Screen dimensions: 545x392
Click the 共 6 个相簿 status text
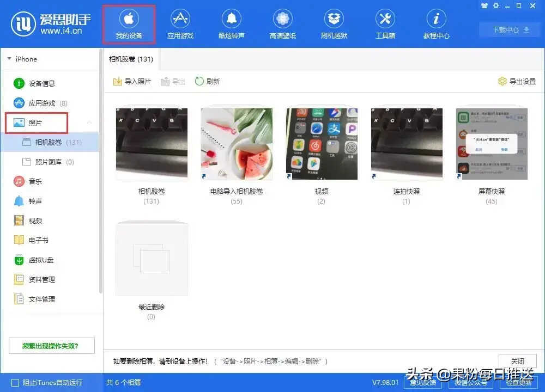[x=123, y=382]
